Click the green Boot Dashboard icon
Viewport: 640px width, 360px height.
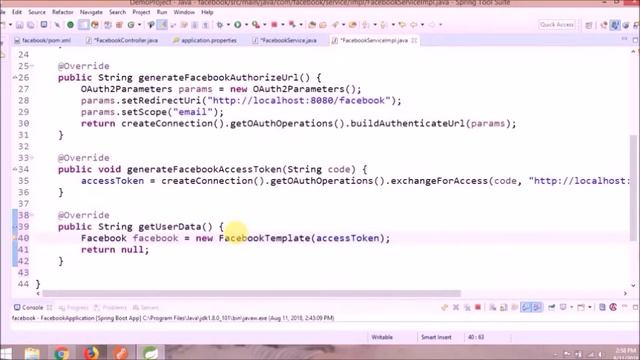coord(70,25)
